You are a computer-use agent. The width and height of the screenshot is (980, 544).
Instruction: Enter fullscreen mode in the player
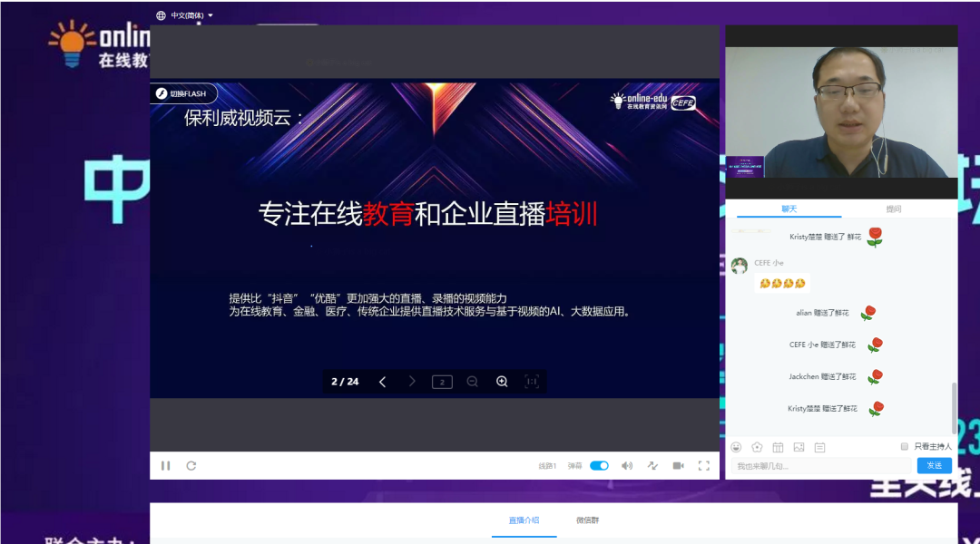tap(703, 466)
